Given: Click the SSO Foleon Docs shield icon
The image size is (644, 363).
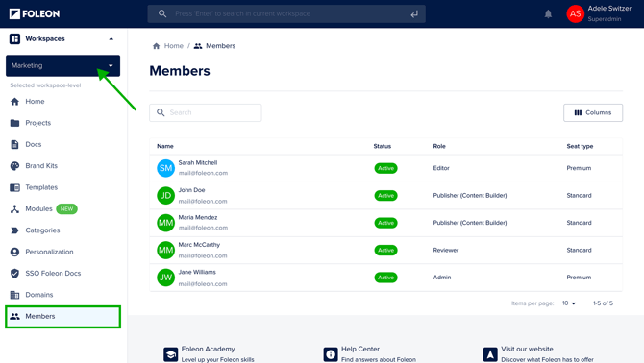Looking at the screenshot, I should coord(14,273).
